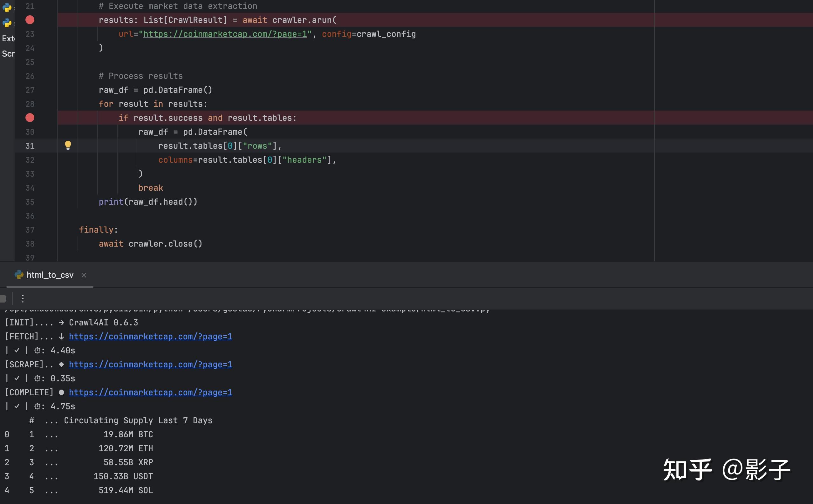Place cursor on the break keyword

[x=151, y=188]
